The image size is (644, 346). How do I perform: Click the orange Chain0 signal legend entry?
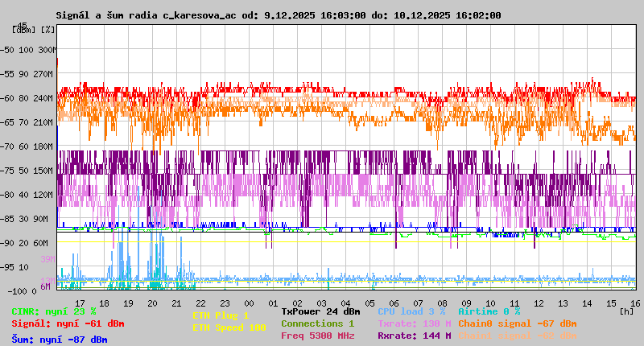pyautogui.click(x=517, y=323)
